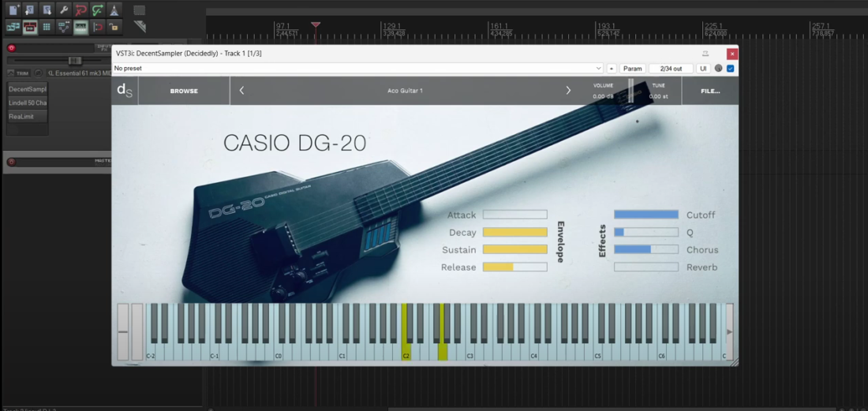Click the Param button
This screenshot has width=868, height=411.
pyautogui.click(x=632, y=69)
